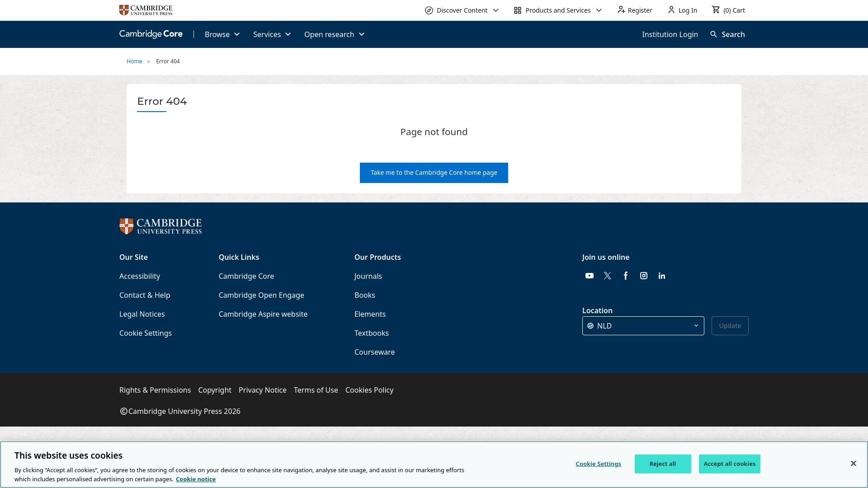Click the Error 404 heading text
Viewport: 868px width, 488px height.
(162, 101)
